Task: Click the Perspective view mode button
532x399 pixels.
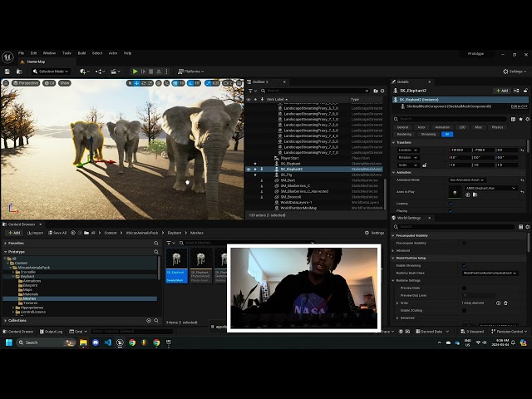Action: (x=26, y=83)
